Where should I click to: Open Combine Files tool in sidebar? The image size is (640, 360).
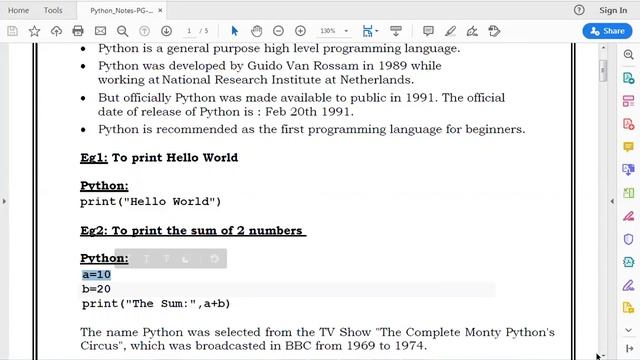(x=629, y=169)
